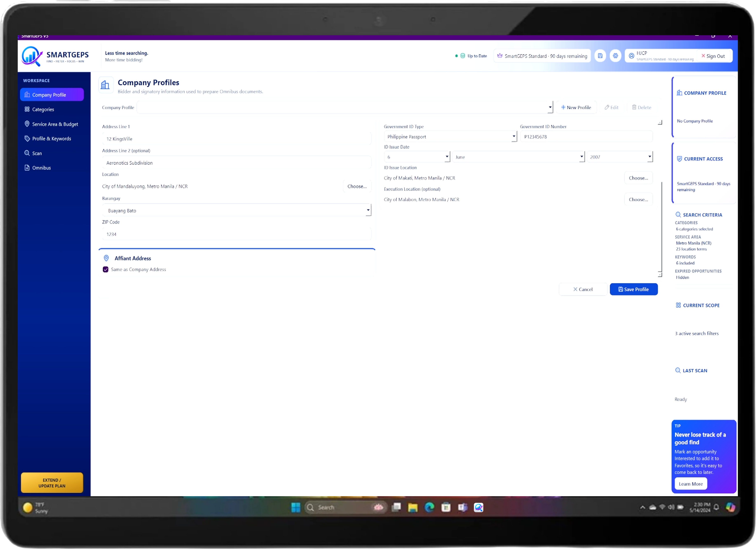Click the Extend / Update Plan button
This screenshot has width=756, height=549.
(52, 483)
